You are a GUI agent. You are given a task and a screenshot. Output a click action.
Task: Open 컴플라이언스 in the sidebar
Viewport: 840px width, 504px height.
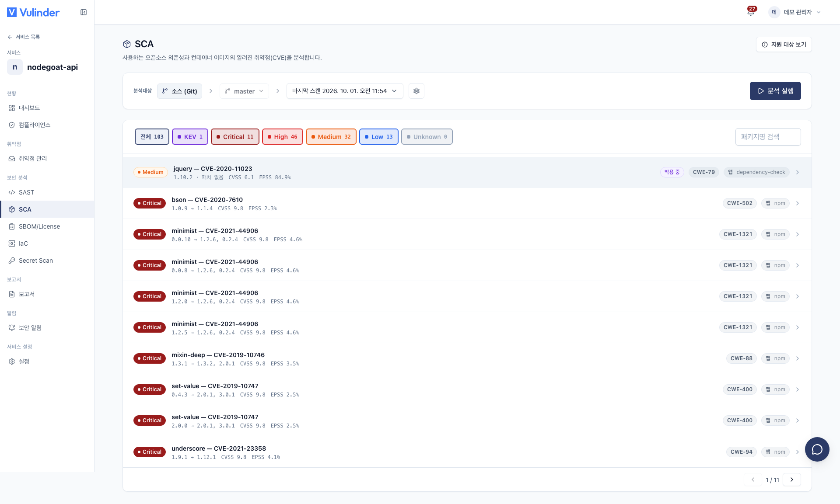point(47,125)
